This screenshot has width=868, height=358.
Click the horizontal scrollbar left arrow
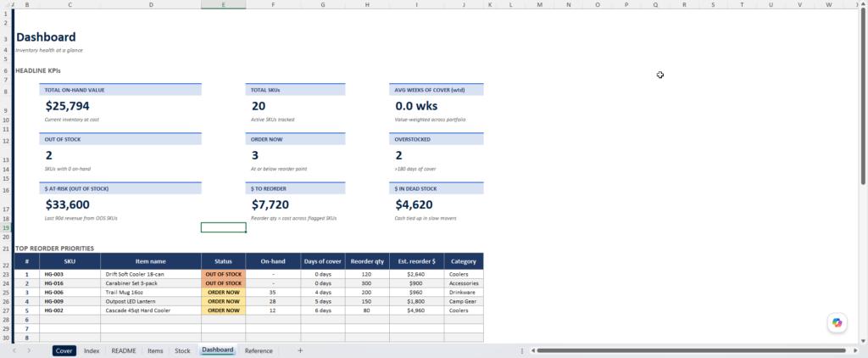tap(532, 351)
